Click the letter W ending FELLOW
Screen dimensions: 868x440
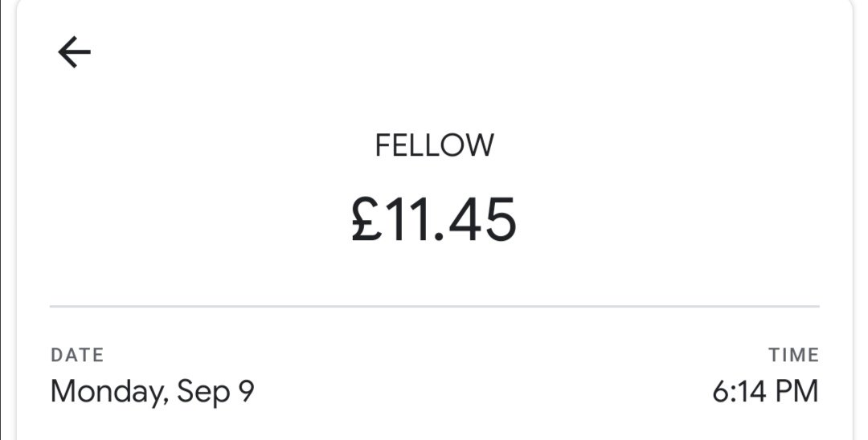pyautogui.click(x=481, y=145)
